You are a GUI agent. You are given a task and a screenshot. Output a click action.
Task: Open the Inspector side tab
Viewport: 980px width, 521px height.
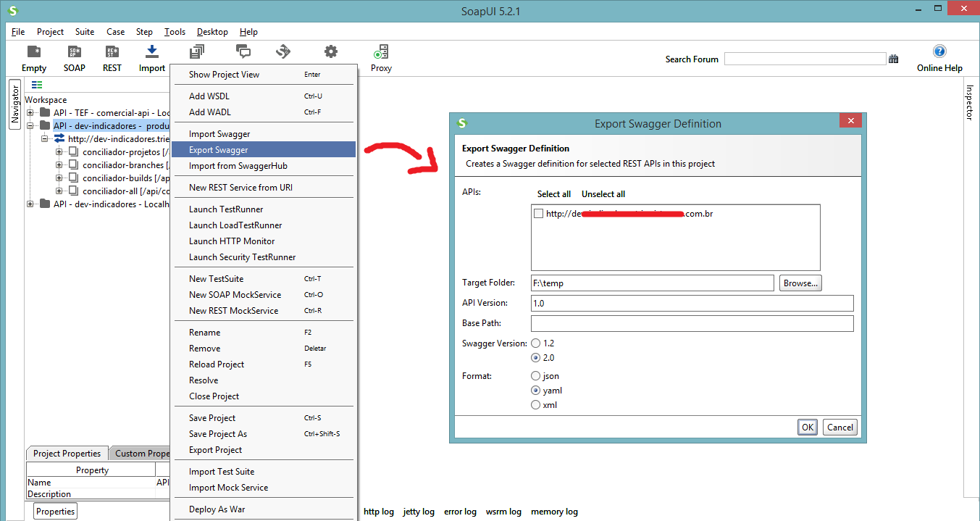tap(970, 102)
